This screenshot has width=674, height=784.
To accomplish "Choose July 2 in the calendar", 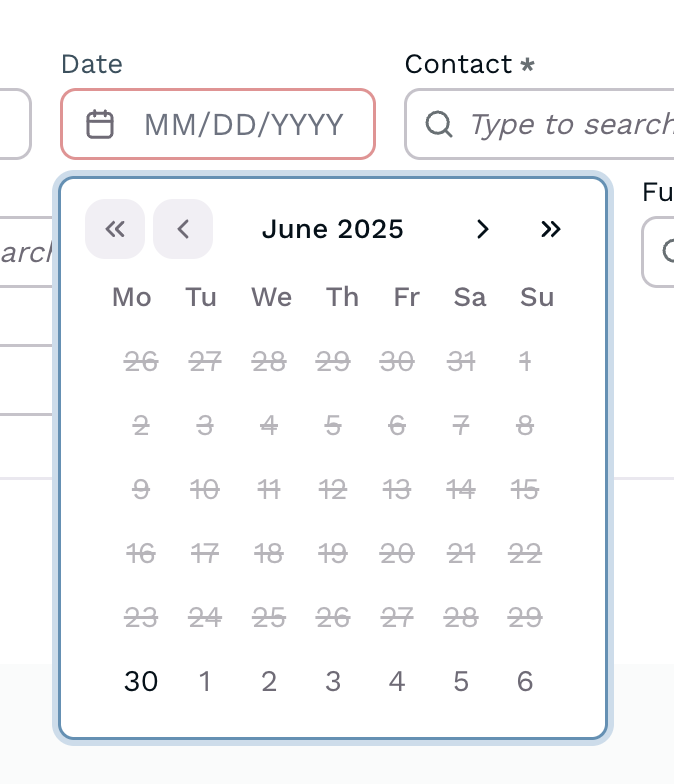I will pyautogui.click(x=269, y=682).
